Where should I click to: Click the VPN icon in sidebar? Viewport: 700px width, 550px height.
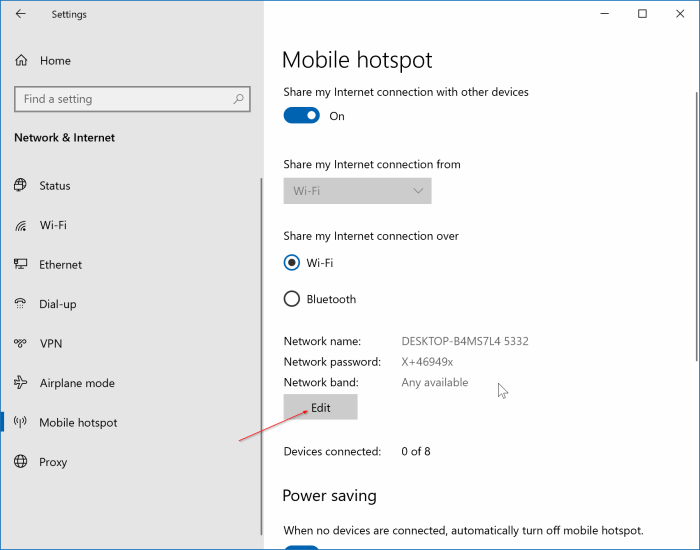(x=21, y=343)
